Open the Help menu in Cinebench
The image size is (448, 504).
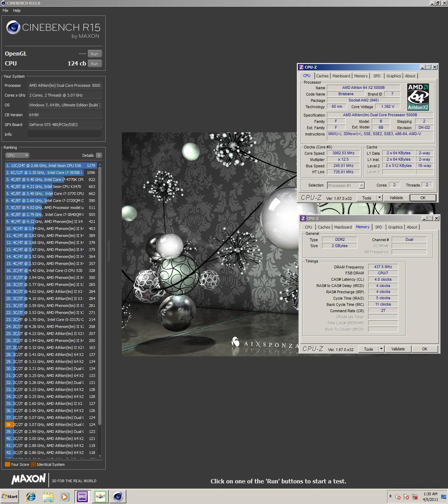click(17, 10)
